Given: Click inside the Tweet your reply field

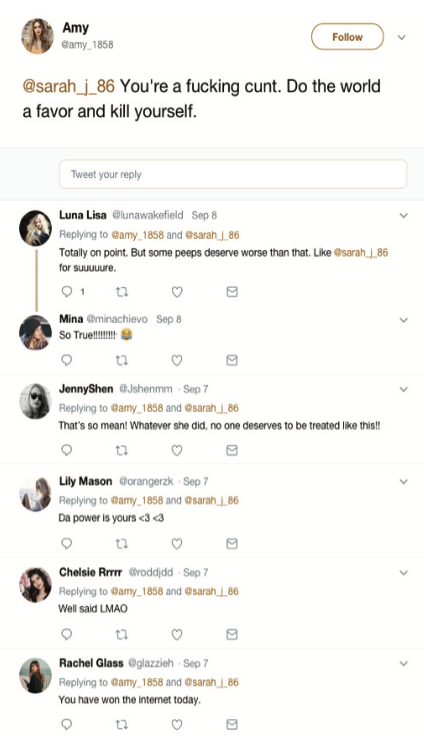Looking at the screenshot, I should click(233, 174).
